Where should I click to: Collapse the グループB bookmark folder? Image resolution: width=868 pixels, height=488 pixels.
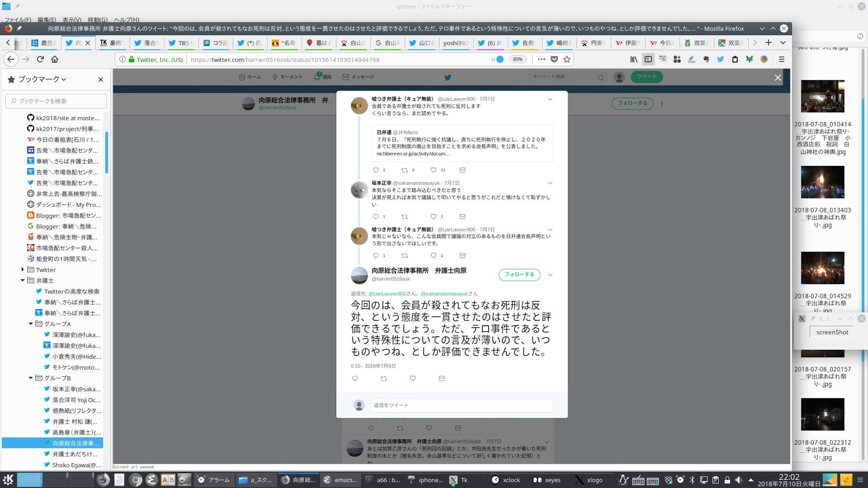(30, 378)
